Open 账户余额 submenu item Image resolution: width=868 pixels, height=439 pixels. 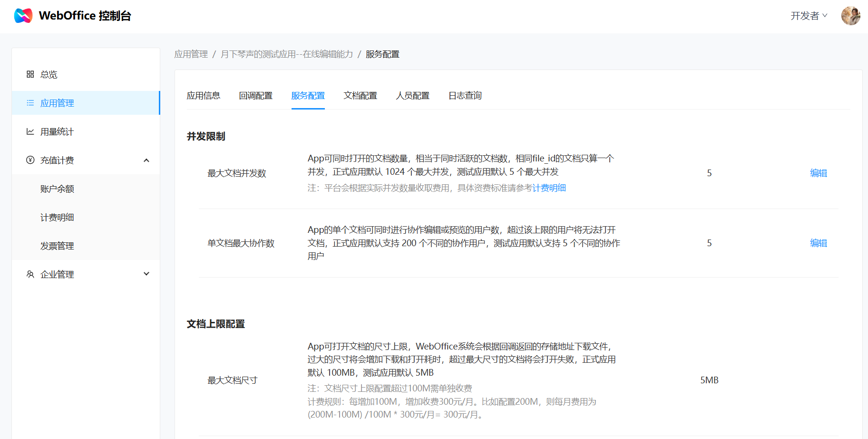click(x=86, y=189)
